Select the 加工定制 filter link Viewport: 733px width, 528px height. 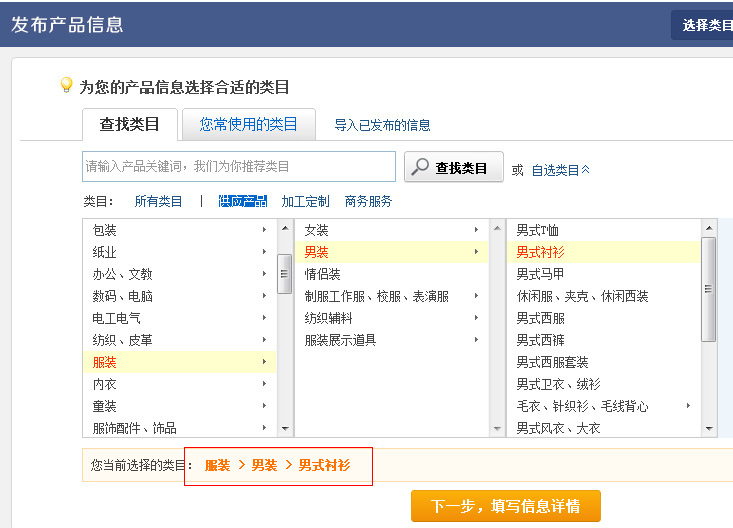pos(305,202)
